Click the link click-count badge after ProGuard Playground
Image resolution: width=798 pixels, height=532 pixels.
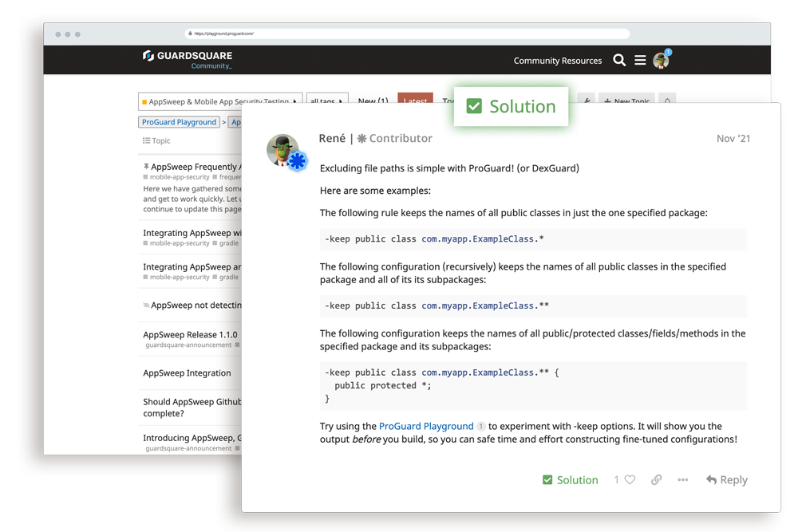(x=480, y=426)
